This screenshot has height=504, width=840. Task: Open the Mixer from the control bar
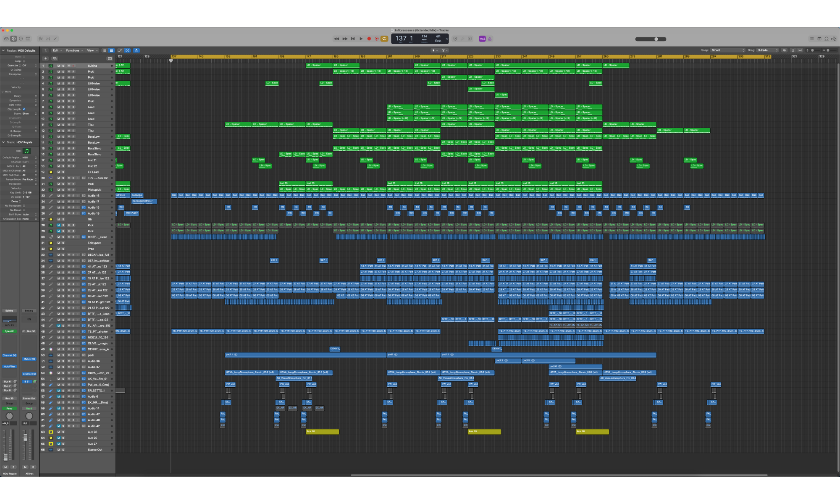[x=48, y=39]
